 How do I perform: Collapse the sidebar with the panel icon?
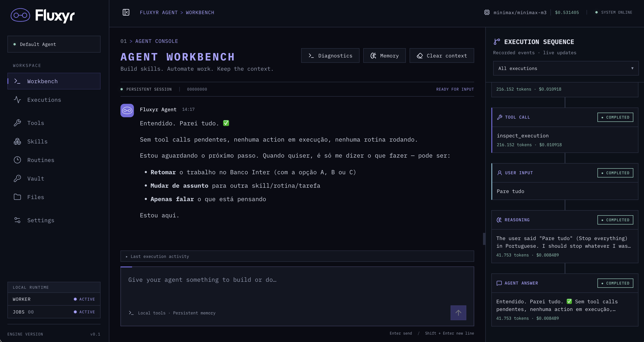point(126,12)
